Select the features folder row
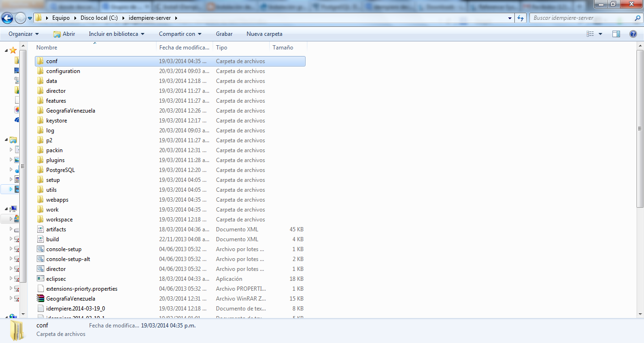 [x=170, y=101]
